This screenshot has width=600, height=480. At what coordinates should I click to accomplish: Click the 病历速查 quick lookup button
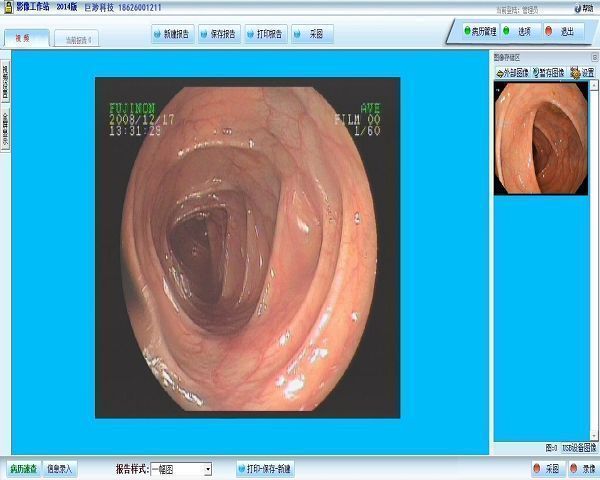point(23,468)
